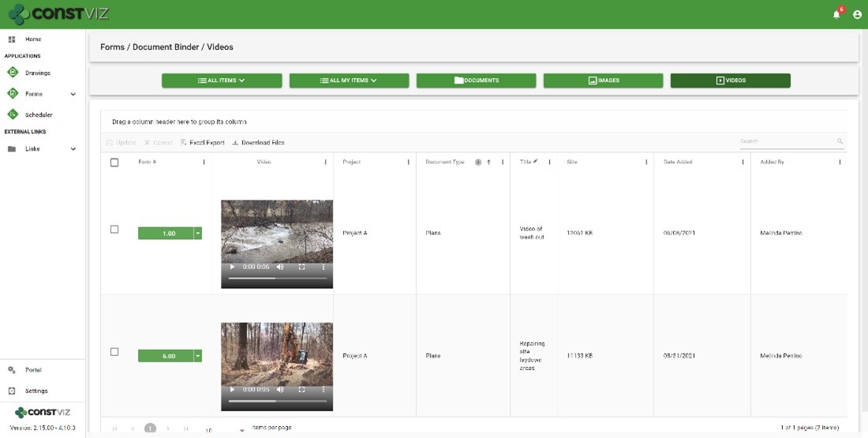Open the Scheduler application in the sidebar

coord(38,114)
